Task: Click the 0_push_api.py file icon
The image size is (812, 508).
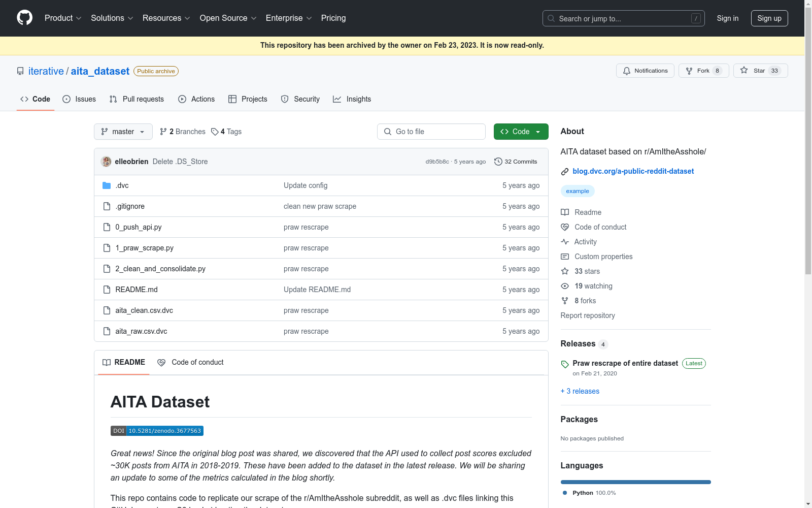Action: pos(107,227)
